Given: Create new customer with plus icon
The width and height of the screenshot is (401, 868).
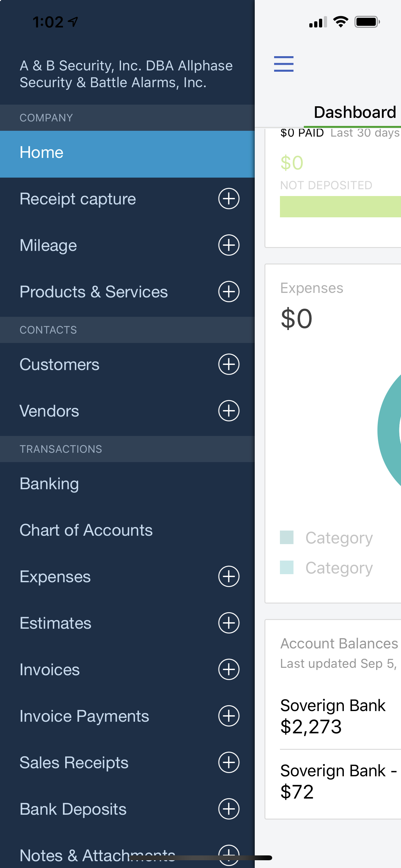Looking at the screenshot, I should coord(229,364).
